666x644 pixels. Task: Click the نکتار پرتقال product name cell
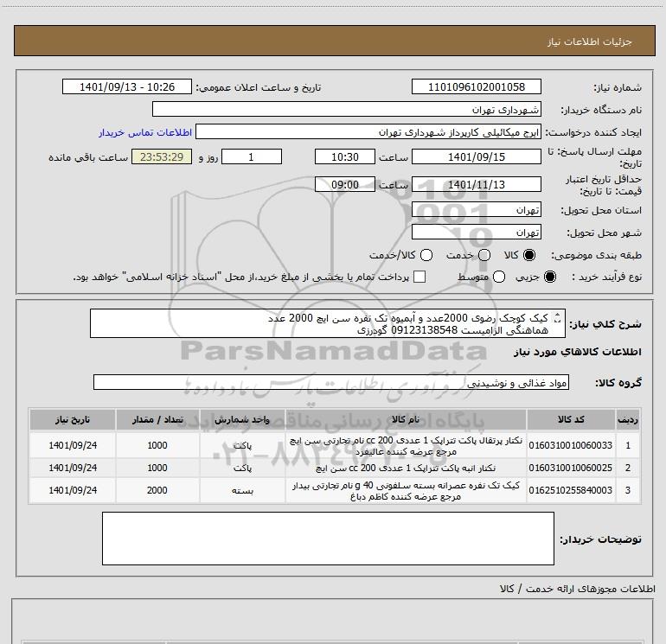[x=406, y=446]
